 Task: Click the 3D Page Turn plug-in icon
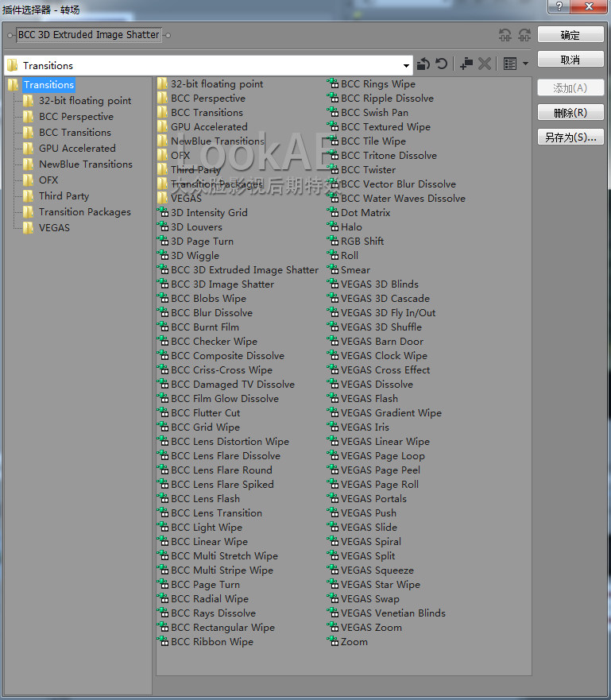click(x=162, y=241)
